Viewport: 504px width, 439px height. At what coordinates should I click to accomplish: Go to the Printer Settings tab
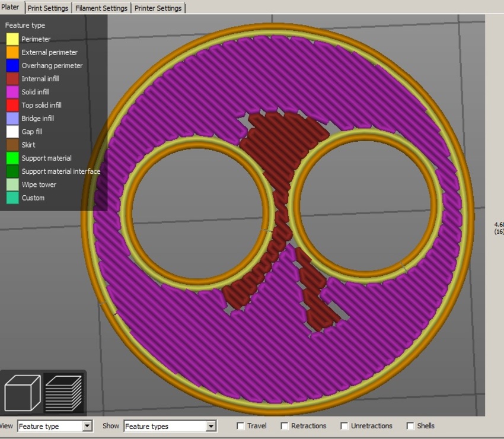(158, 8)
